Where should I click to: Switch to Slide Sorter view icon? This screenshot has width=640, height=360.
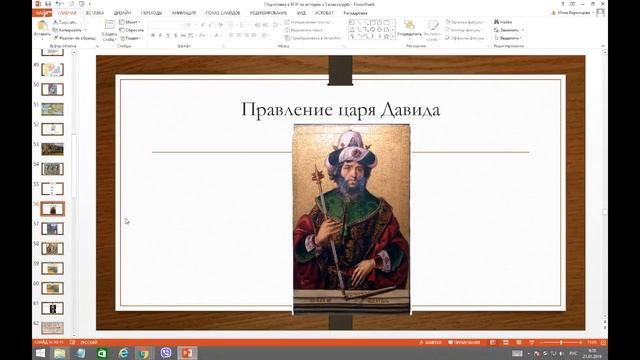tap(506, 342)
